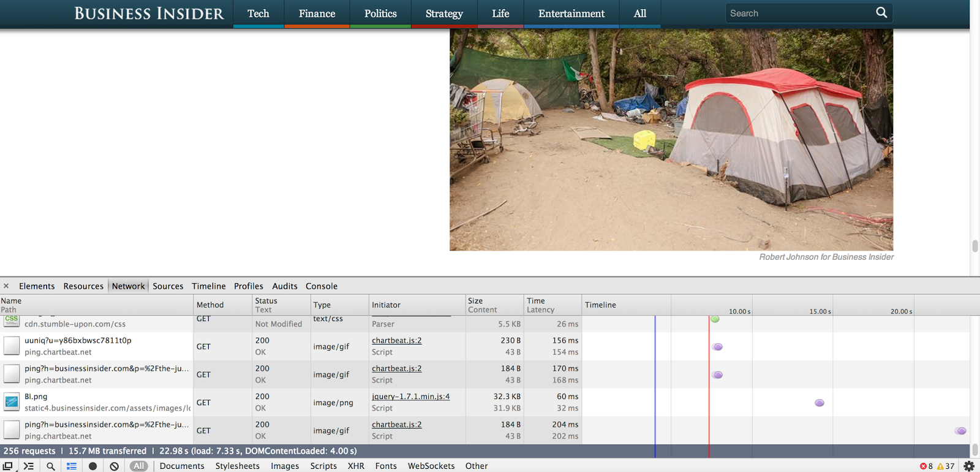Filter by Fonts
The image size is (980, 472).
coord(386,466)
